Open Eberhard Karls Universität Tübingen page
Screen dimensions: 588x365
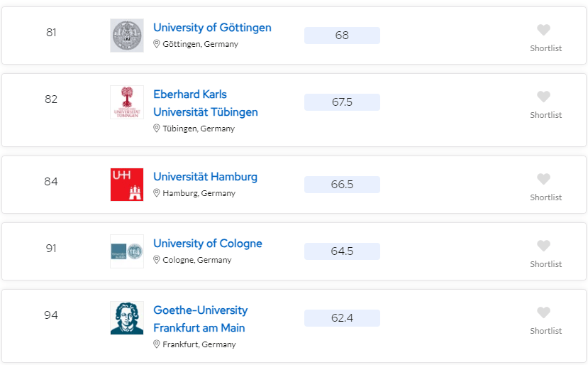point(205,103)
